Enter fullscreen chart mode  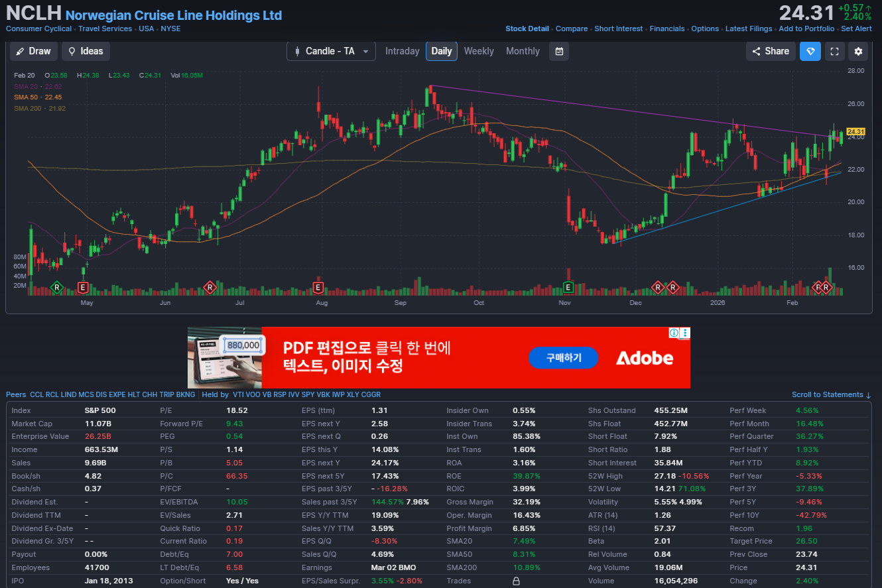coord(834,51)
